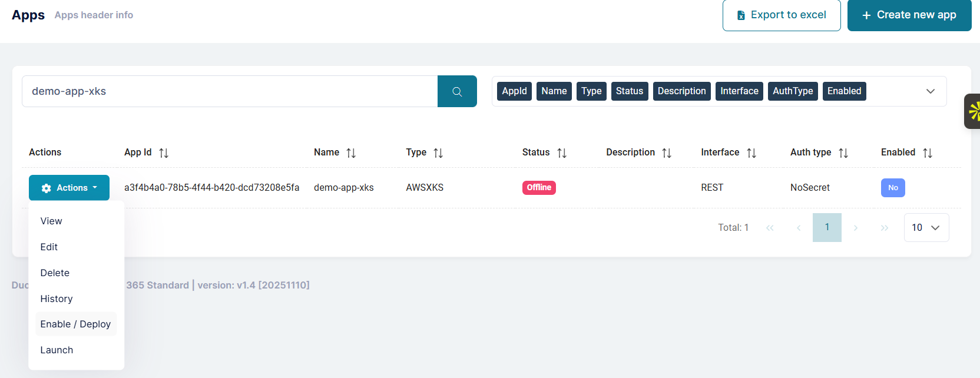
Task: Click the REST interface cell
Action: click(712, 188)
